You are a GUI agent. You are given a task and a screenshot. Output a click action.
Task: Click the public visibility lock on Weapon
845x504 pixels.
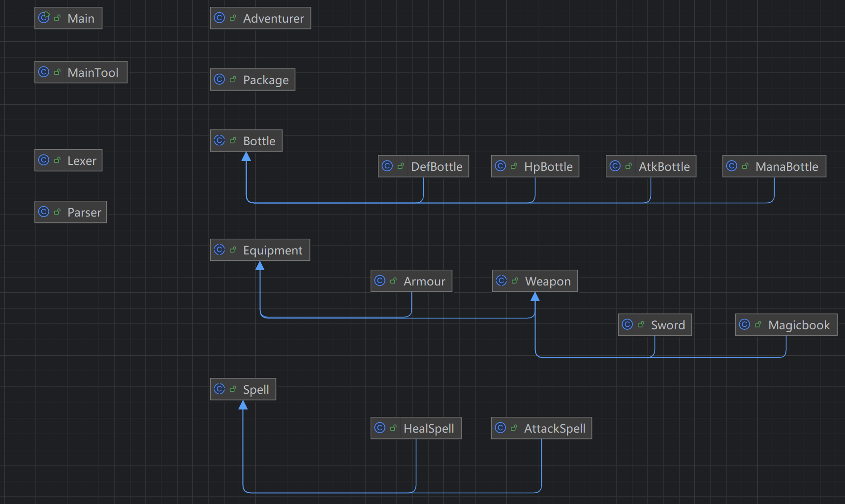(x=515, y=281)
